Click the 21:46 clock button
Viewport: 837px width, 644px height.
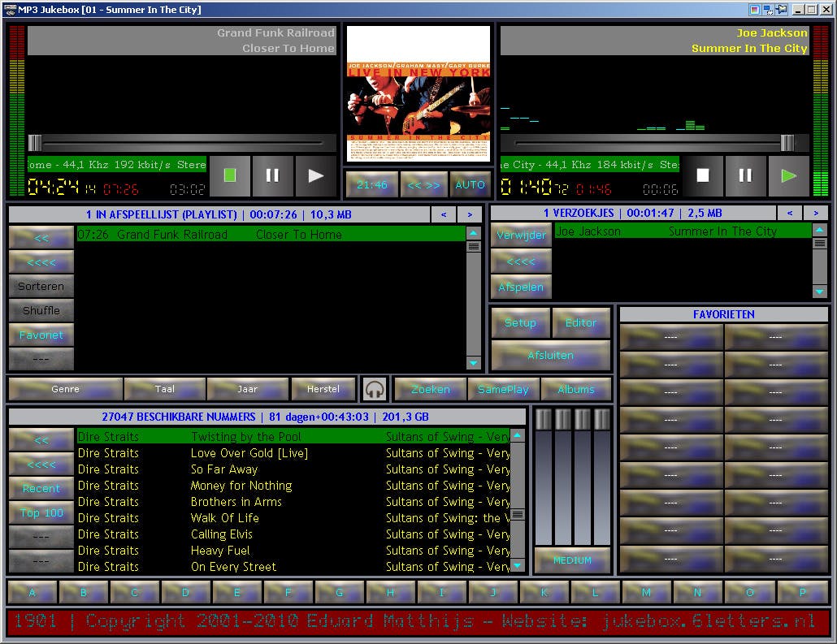(x=372, y=184)
